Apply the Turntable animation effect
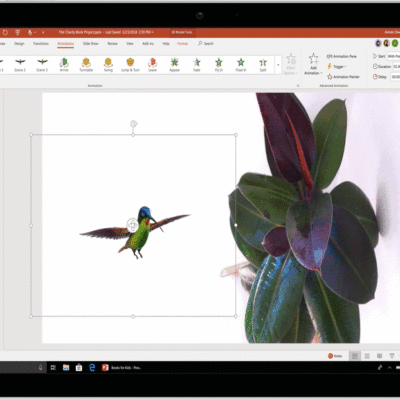The width and height of the screenshot is (400, 400). pos(86,65)
